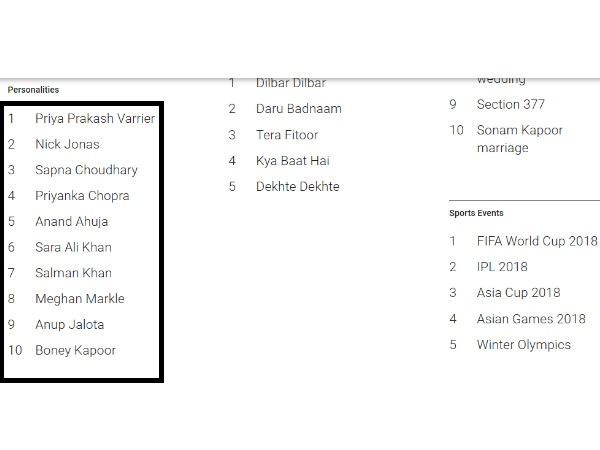Viewport: 600px width, 450px height.
Task: Open the Meghan Markle entry
Action: pyautogui.click(x=80, y=298)
